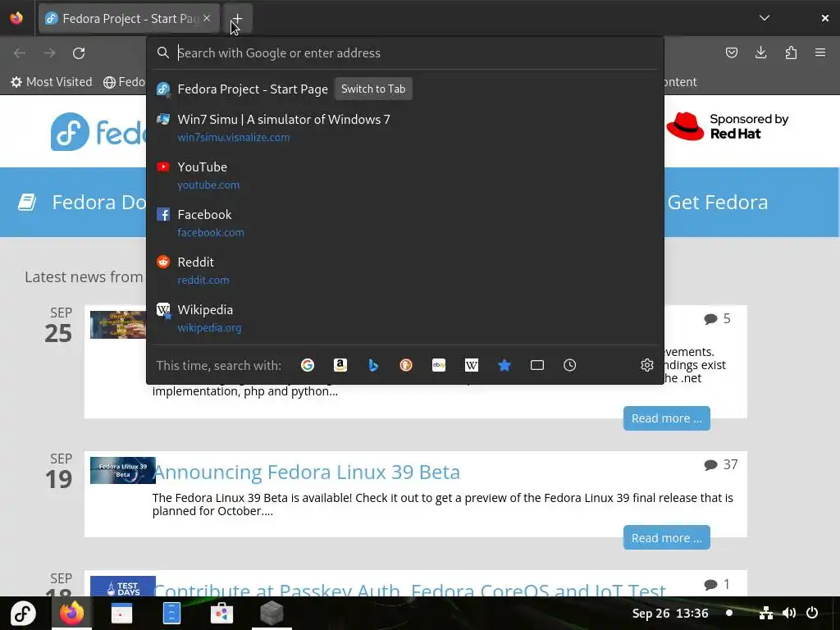Open the Reddit suggestion
Image resolution: width=840 pixels, height=630 pixels.
[x=404, y=271]
